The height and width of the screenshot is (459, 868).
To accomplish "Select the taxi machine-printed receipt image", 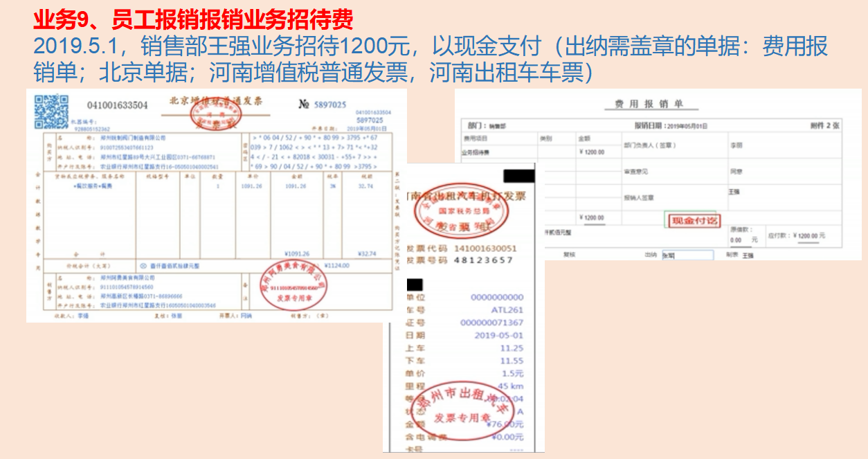I will (x=464, y=307).
